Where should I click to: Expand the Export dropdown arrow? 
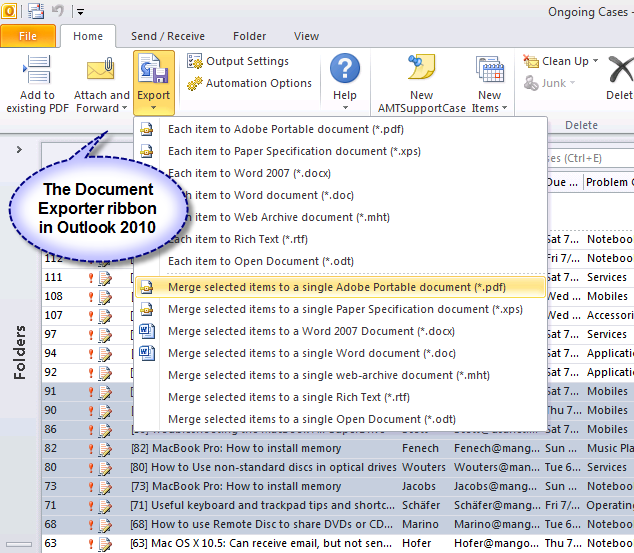pyautogui.click(x=153, y=108)
